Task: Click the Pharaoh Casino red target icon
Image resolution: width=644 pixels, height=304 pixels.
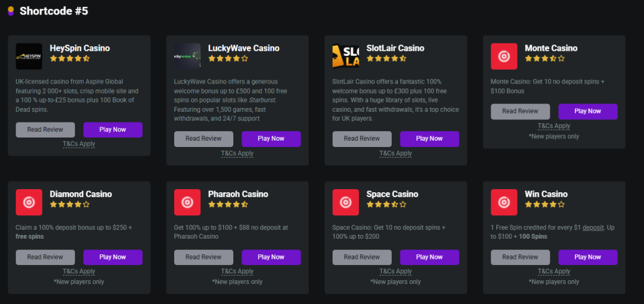Action: point(187,202)
